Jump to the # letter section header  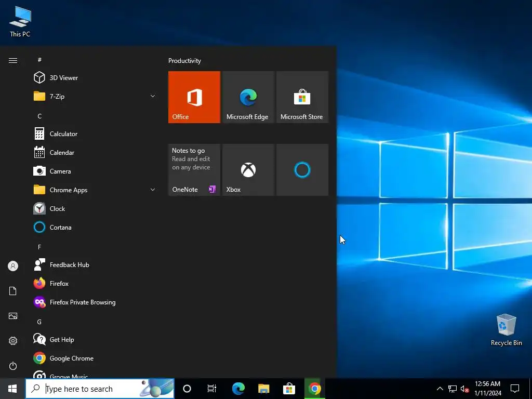39,60
